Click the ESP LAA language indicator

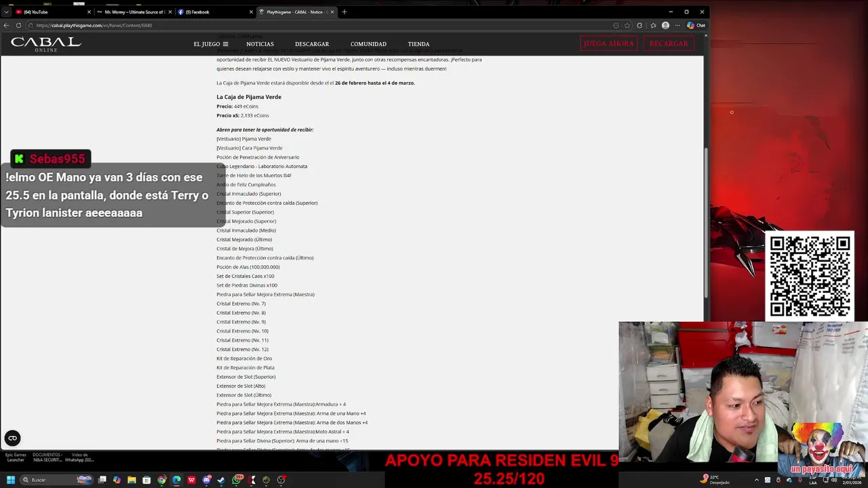point(812,480)
